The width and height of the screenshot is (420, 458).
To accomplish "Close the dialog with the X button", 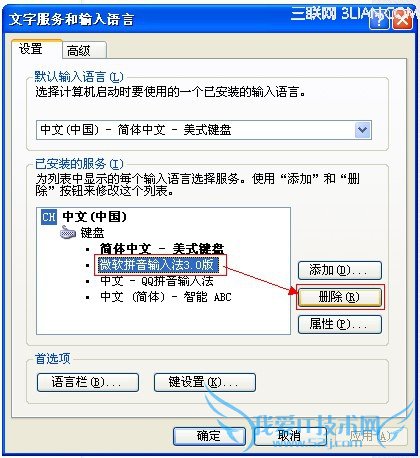I will [402, 21].
